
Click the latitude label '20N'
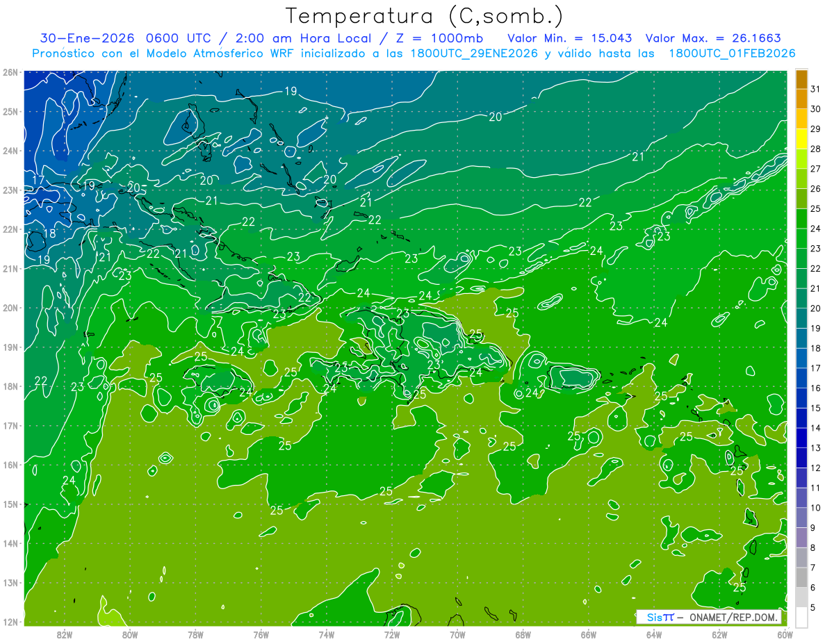pos(10,308)
